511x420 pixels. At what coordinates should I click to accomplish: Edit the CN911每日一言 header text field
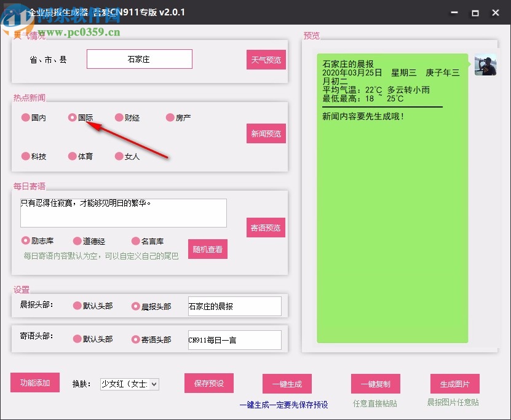click(x=234, y=339)
